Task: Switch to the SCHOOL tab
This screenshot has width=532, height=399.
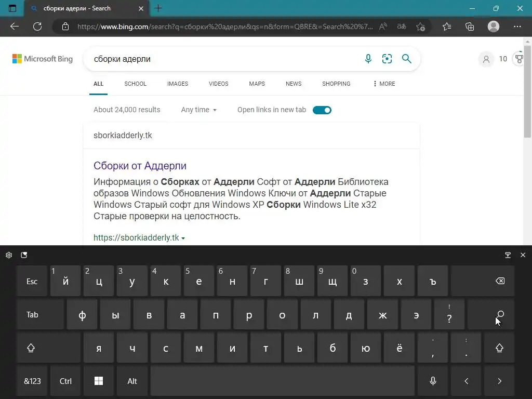Action: [136, 84]
